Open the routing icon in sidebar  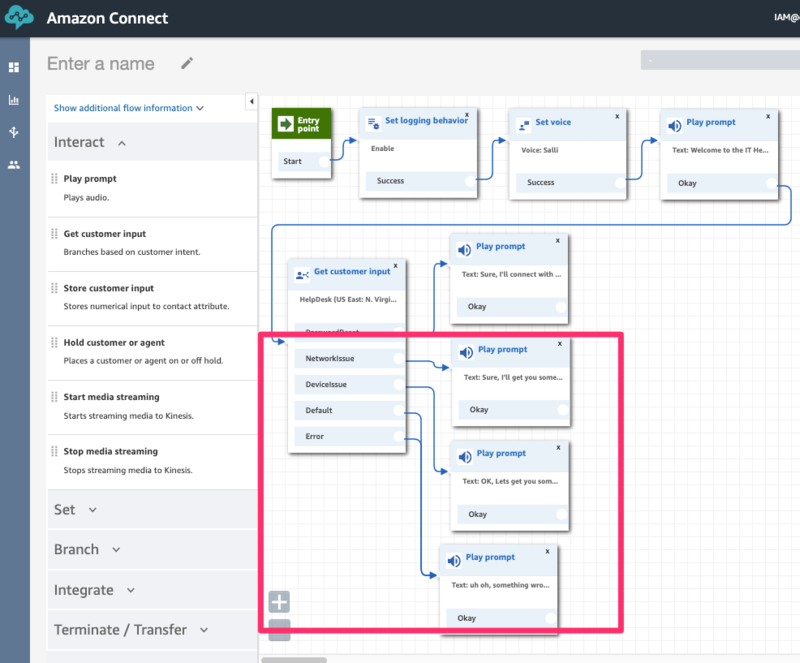(x=14, y=132)
